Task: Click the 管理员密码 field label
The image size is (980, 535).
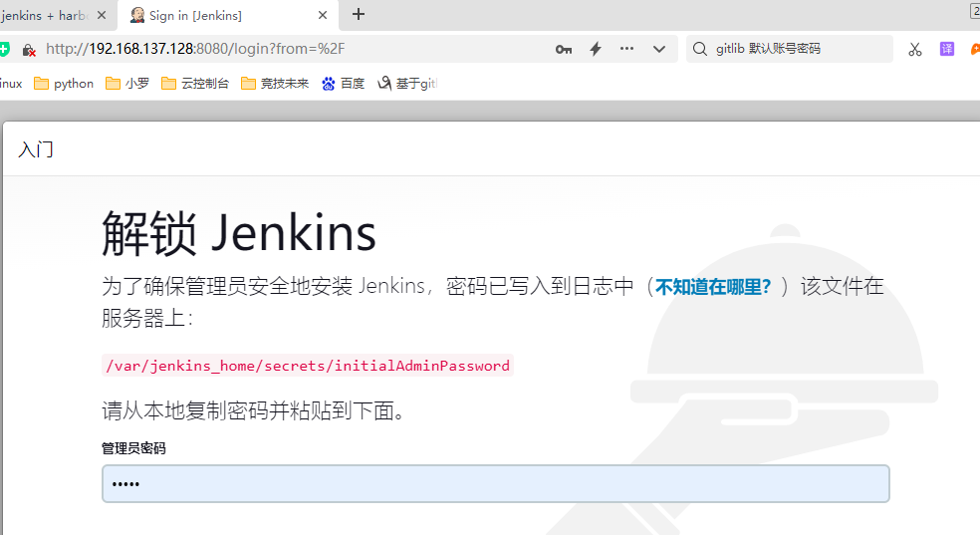Action: pyautogui.click(x=133, y=448)
